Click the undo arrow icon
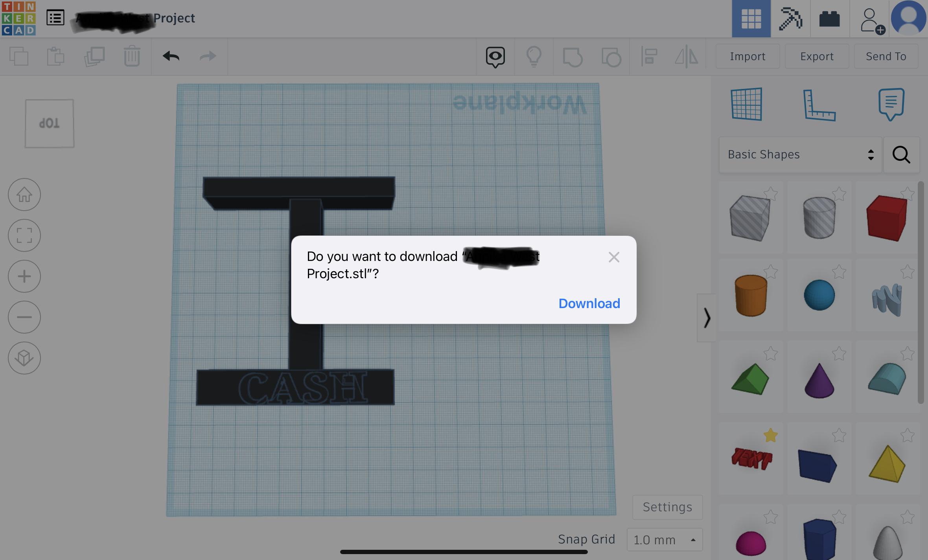The image size is (928, 560). click(x=171, y=56)
